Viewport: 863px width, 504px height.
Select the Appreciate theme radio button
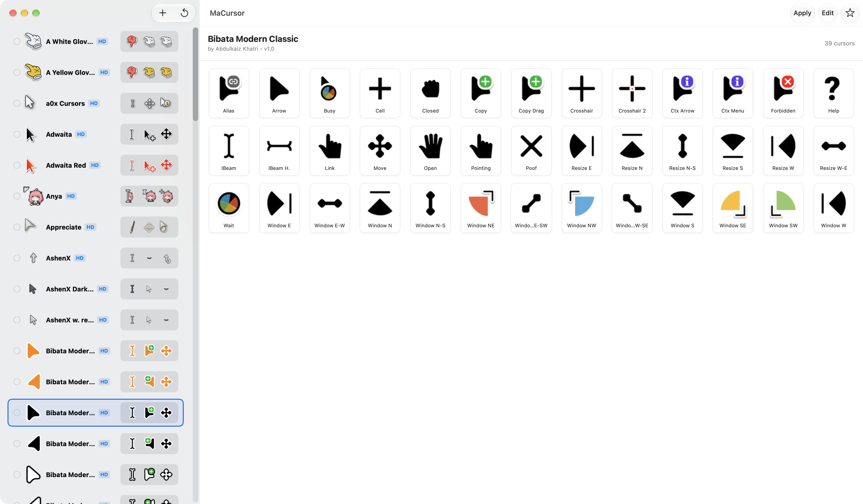pos(17,227)
